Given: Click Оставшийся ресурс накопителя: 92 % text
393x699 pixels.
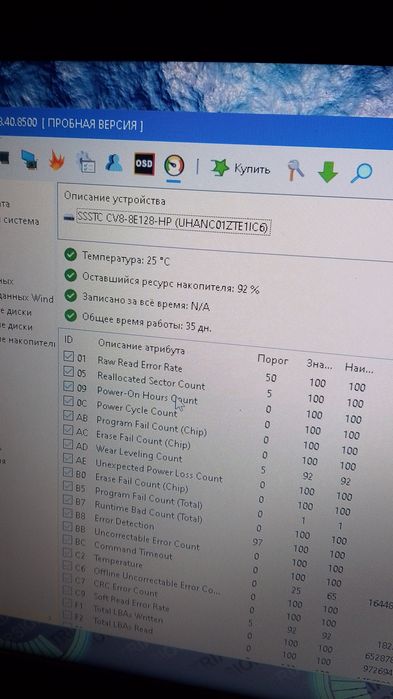Looking at the screenshot, I should [170, 283].
